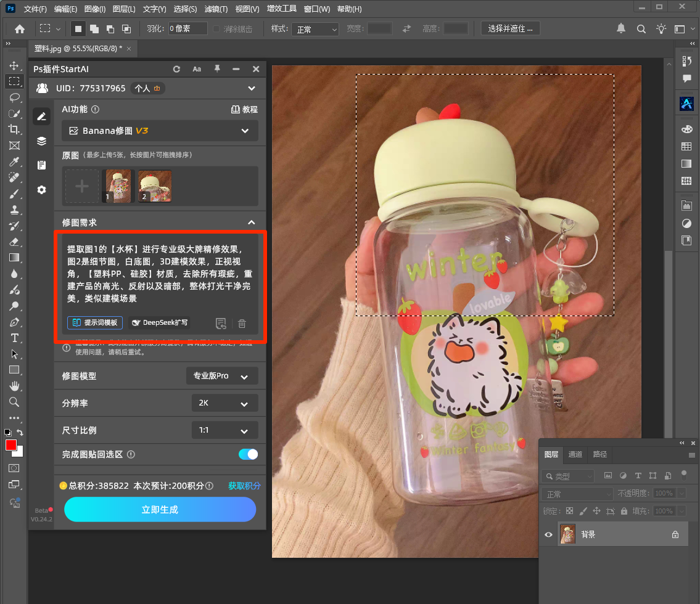
Task: Open the 修图模型 专业版Pro dropdown
Action: click(x=222, y=376)
